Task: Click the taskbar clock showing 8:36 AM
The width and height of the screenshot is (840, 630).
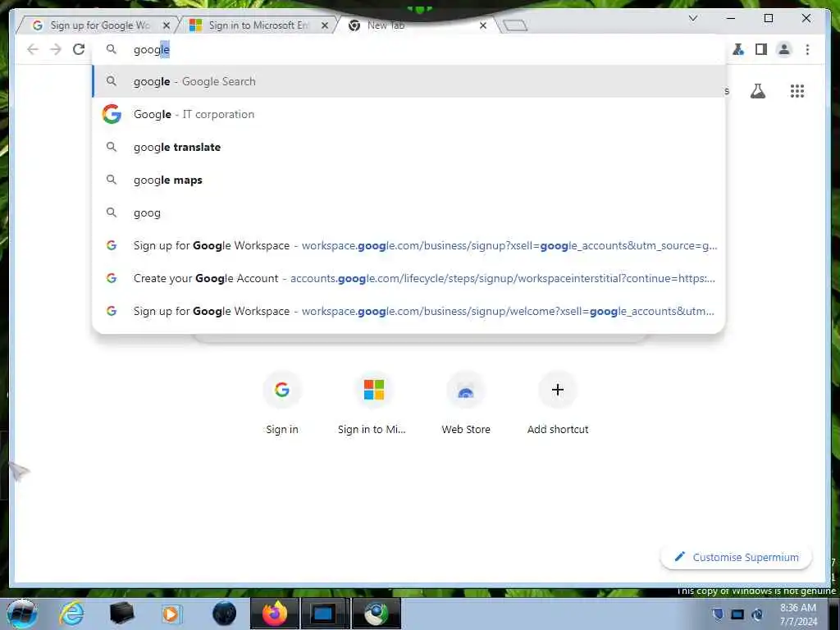Action: click(798, 614)
